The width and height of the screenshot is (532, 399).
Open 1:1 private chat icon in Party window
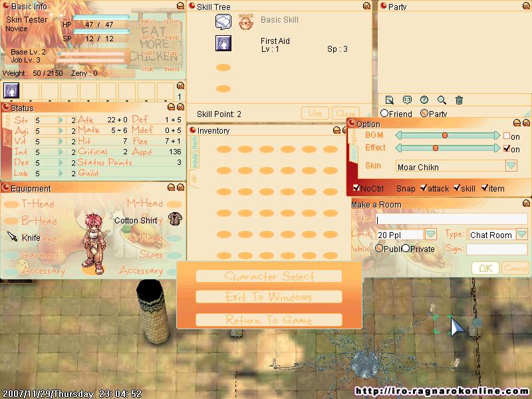pyautogui.click(x=407, y=100)
